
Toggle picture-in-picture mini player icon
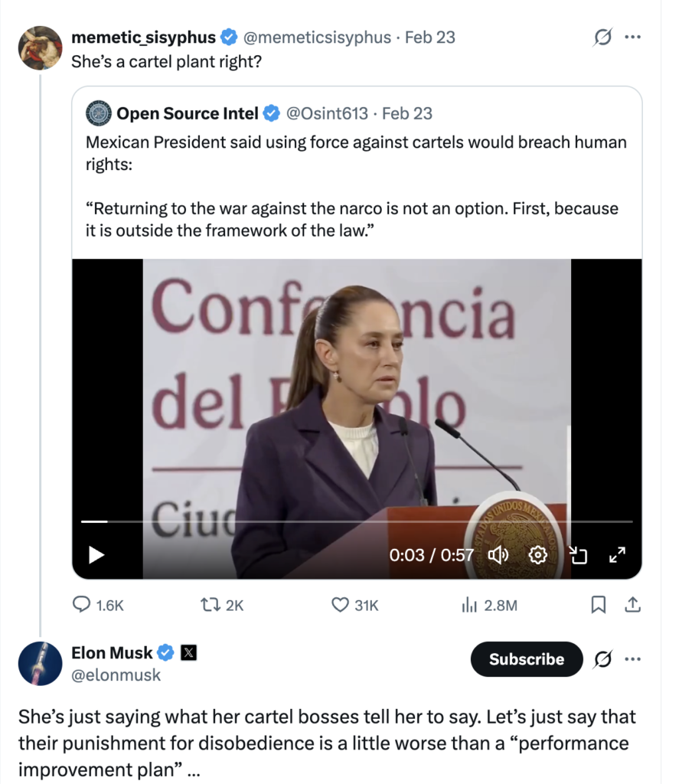[578, 554]
